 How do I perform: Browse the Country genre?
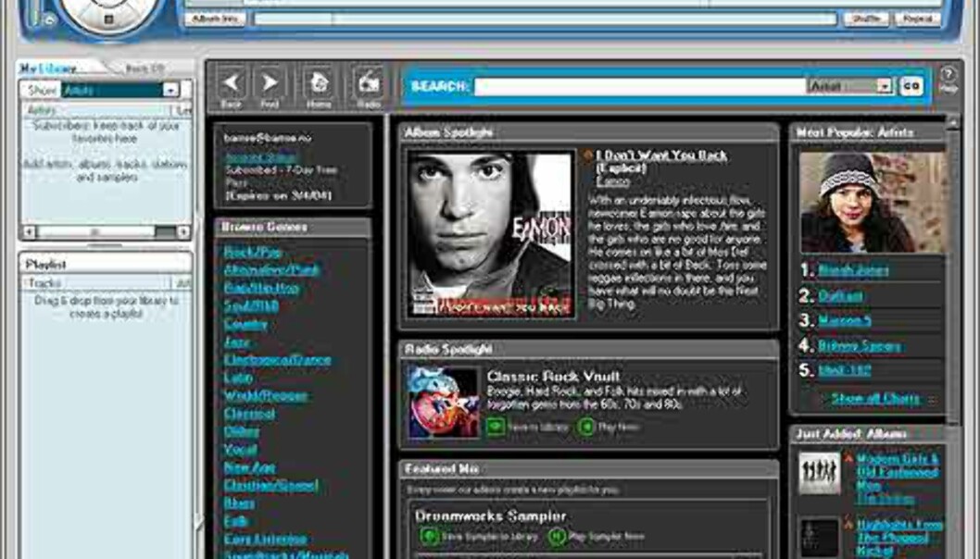click(245, 324)
